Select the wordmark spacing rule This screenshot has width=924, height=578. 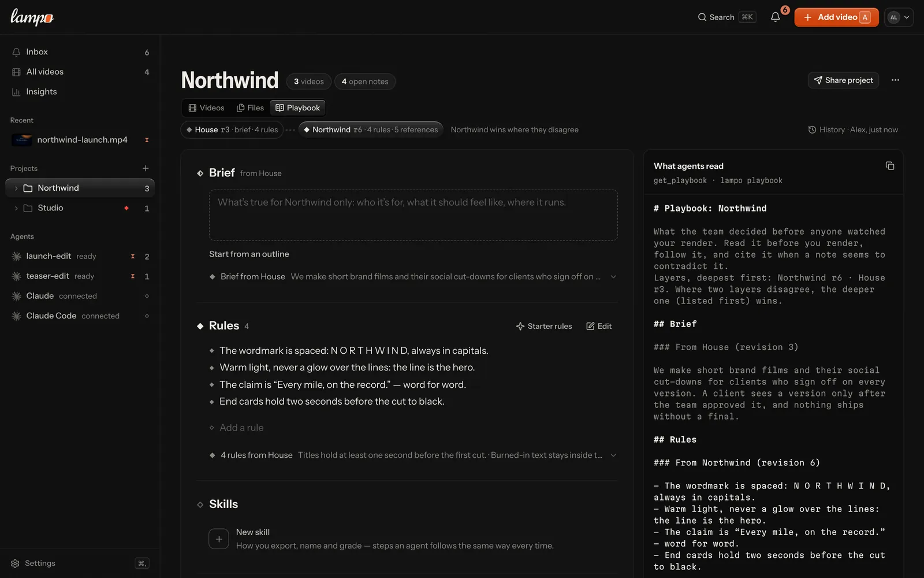coord(353,351)
